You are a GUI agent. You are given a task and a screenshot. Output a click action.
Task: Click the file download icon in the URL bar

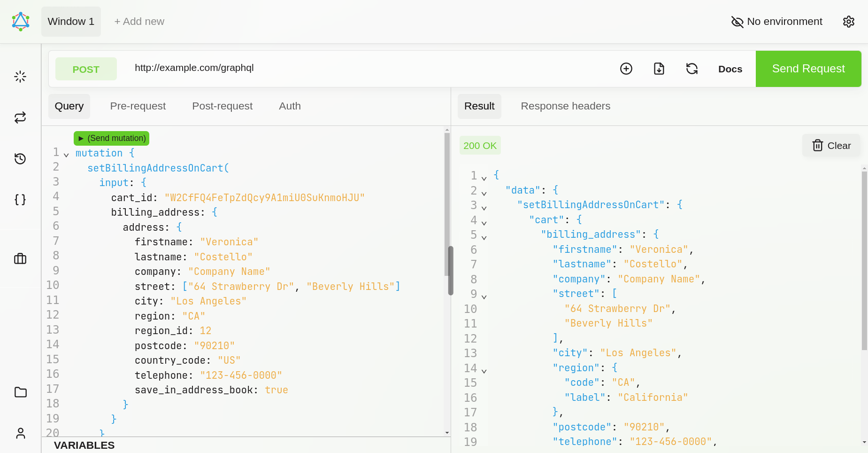click(x=659, y=69)
